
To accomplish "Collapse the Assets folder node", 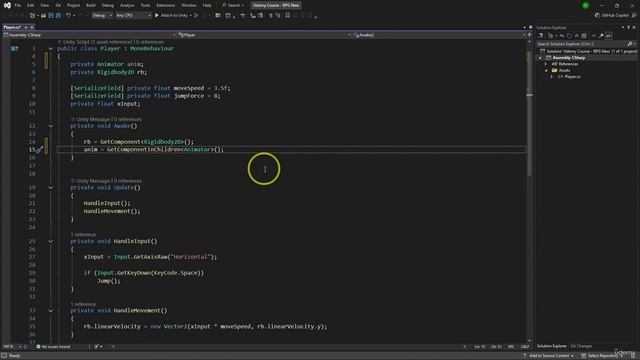I will pos(546,70).
